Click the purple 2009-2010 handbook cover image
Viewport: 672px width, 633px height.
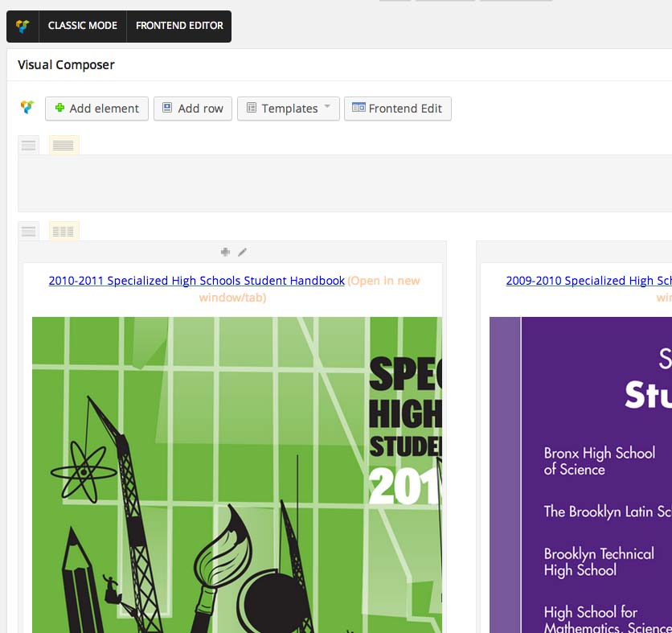point(580,475)
